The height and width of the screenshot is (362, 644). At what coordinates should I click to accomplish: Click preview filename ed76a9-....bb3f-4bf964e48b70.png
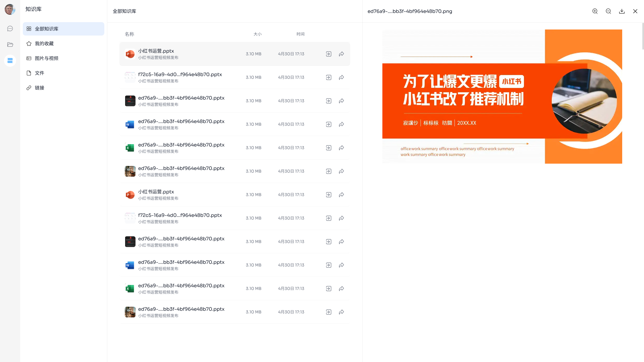click(410, 11)
